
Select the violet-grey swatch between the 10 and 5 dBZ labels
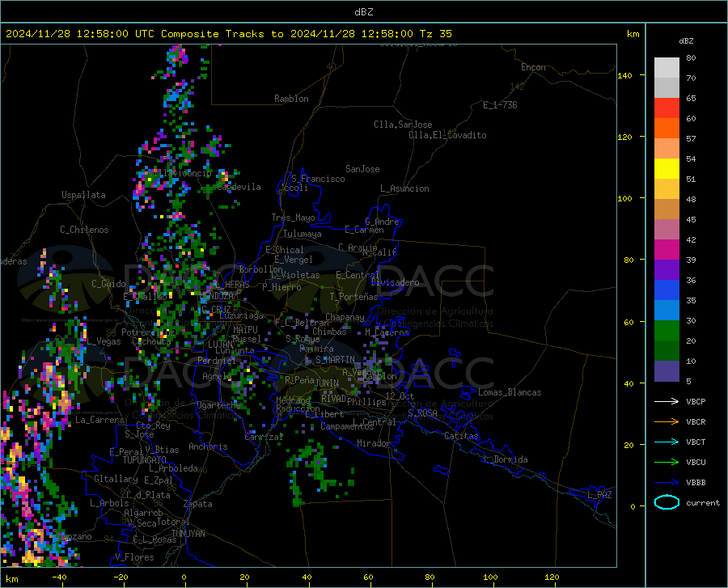667,371
